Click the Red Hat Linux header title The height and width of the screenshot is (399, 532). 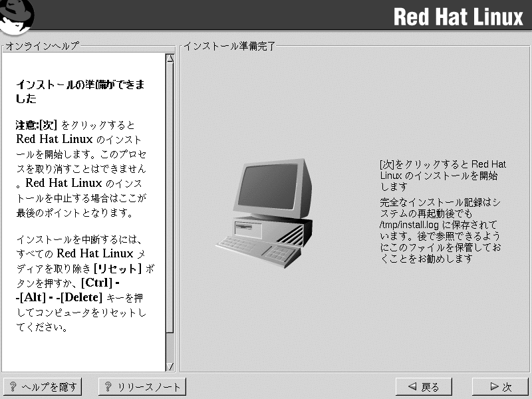coord(458,17)
